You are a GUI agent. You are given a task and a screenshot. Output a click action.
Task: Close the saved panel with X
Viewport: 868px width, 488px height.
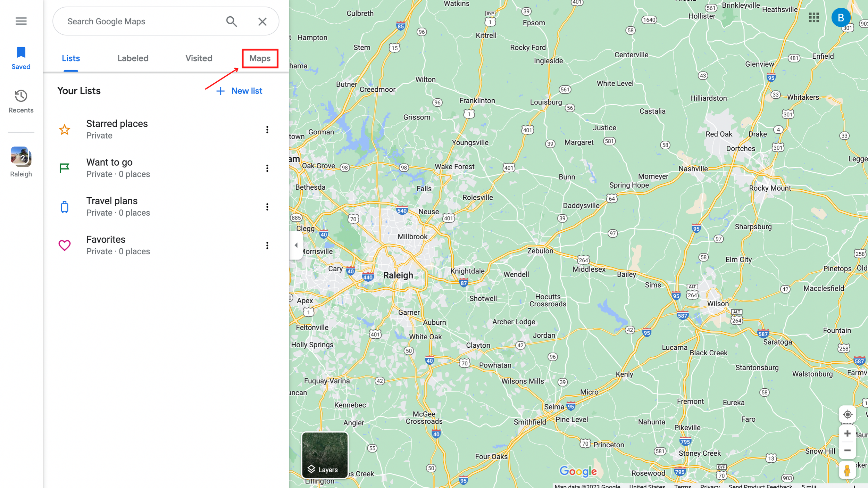(262, 22)
